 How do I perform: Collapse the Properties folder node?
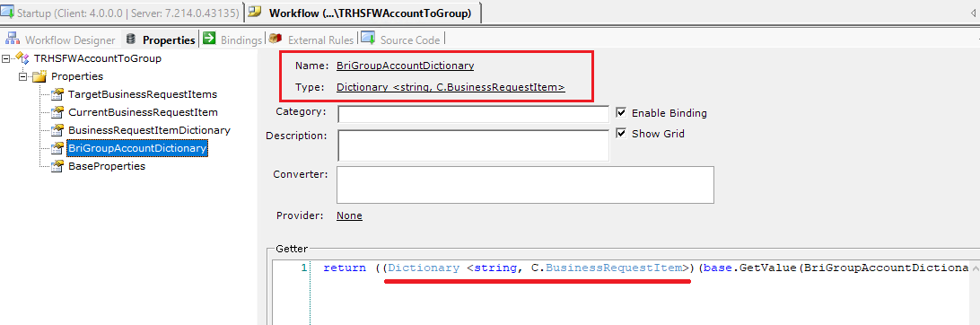click(x=23, y=77)
